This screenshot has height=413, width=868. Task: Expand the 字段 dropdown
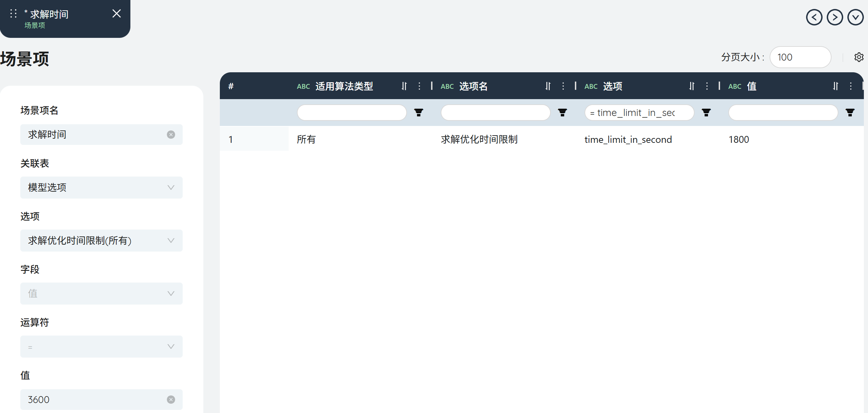[x=101, y=294]
